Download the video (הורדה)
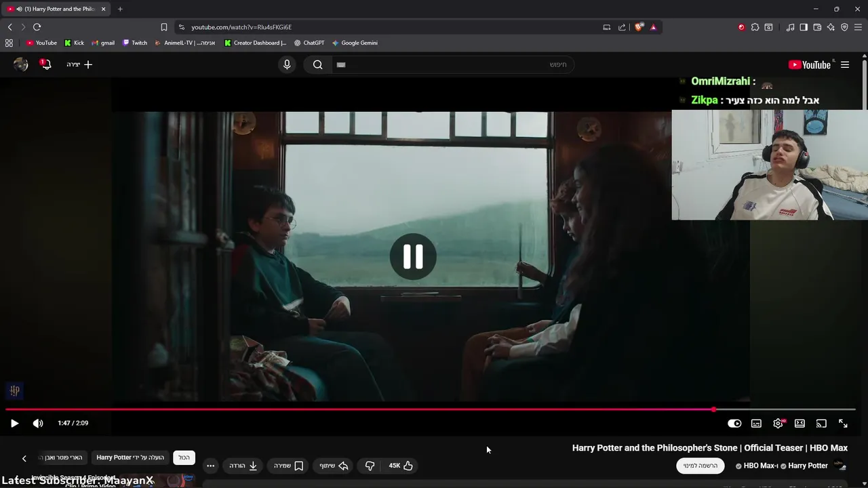Screen dimensions: 868x488 click(x=243, y=466)
